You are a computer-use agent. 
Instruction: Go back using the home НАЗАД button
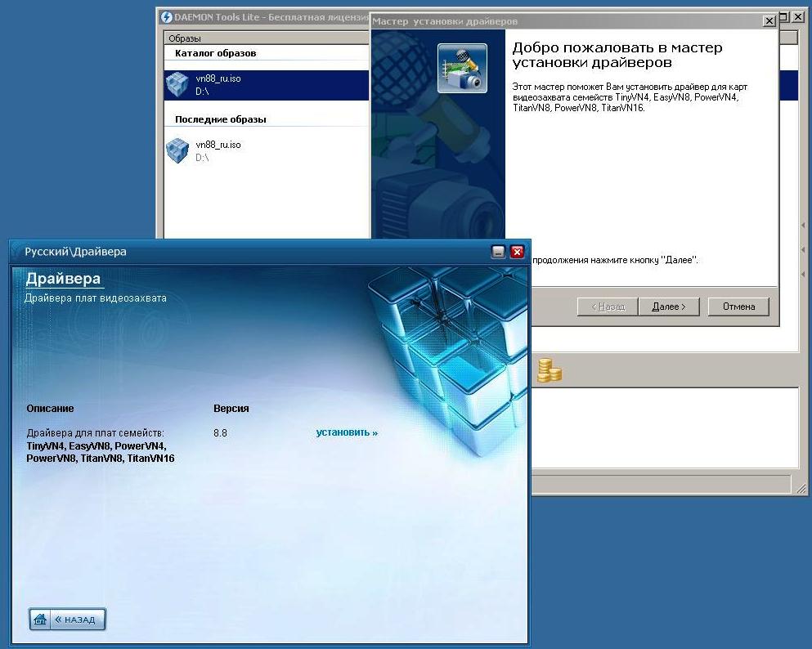coord(68,620)
